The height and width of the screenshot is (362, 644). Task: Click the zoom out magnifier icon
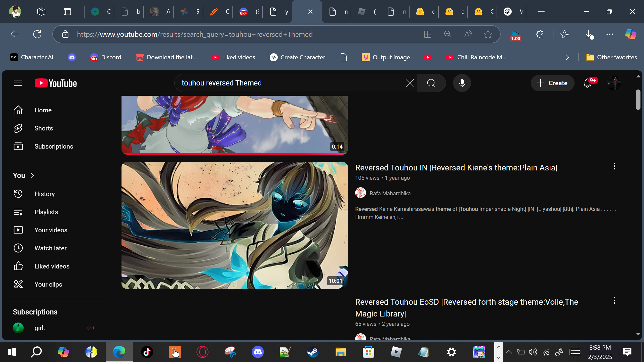(x=448, y=34)
